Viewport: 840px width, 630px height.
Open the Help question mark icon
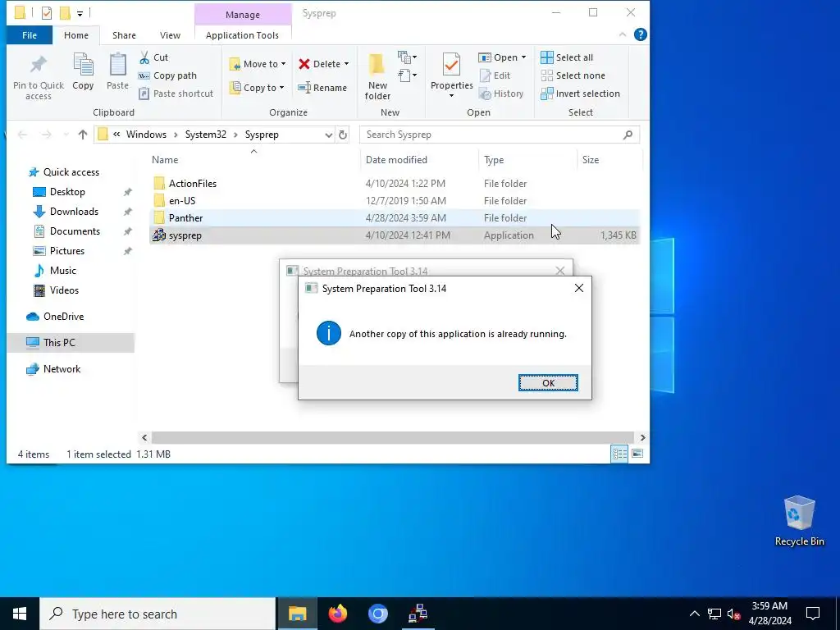640,34
